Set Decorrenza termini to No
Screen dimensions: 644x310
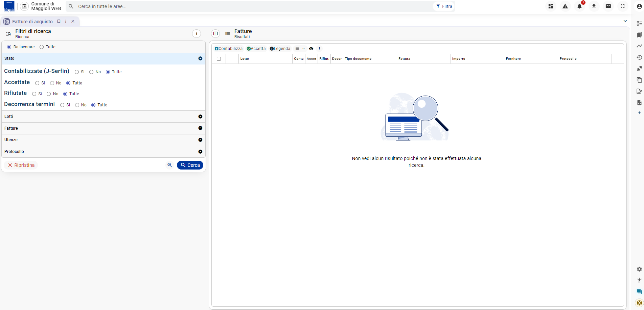[77, 105]
